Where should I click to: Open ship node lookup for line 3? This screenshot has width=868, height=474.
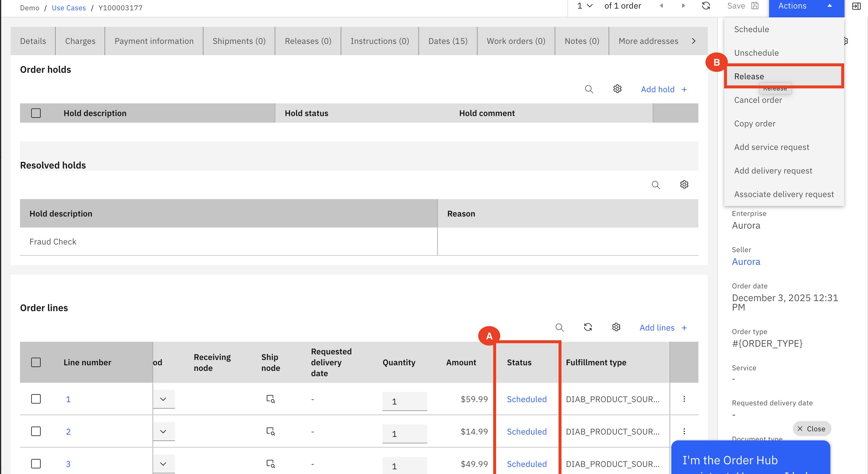[x=270, y=464]
